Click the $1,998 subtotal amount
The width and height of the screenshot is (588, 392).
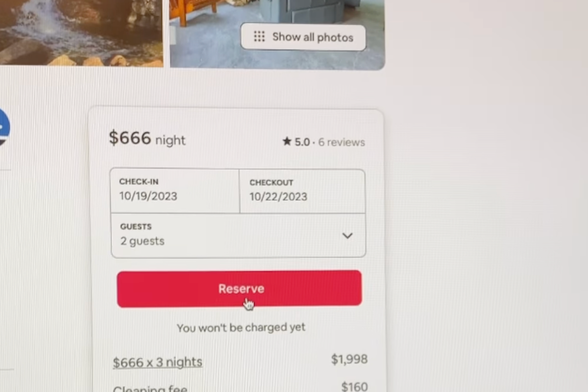coord(349,359)
